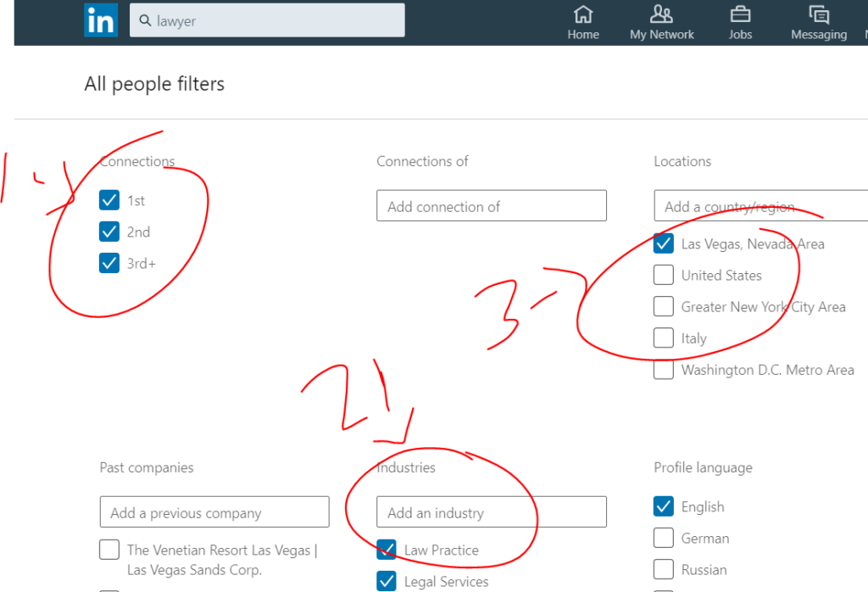
Task: Uncheck the 2nd connections checkbox
Action: click(109, 232)
